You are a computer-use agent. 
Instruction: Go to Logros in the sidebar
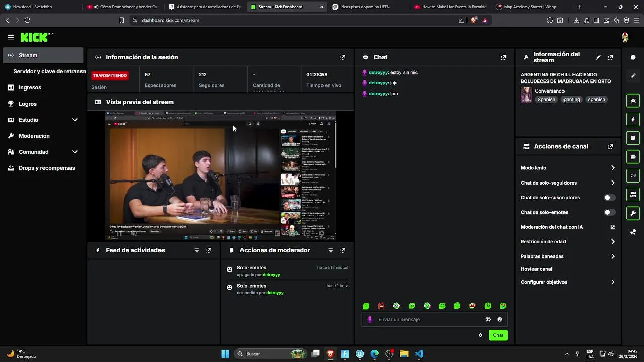click(43, 104)
